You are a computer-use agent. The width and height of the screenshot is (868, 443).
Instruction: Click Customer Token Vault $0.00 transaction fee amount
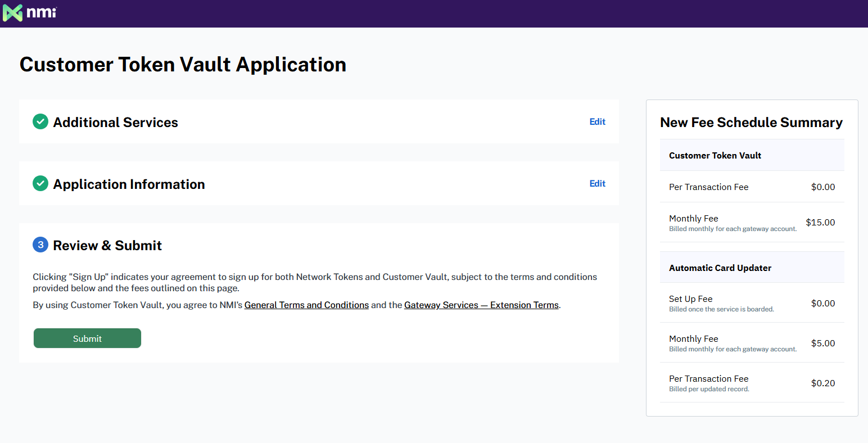click(x=823, y=187)
